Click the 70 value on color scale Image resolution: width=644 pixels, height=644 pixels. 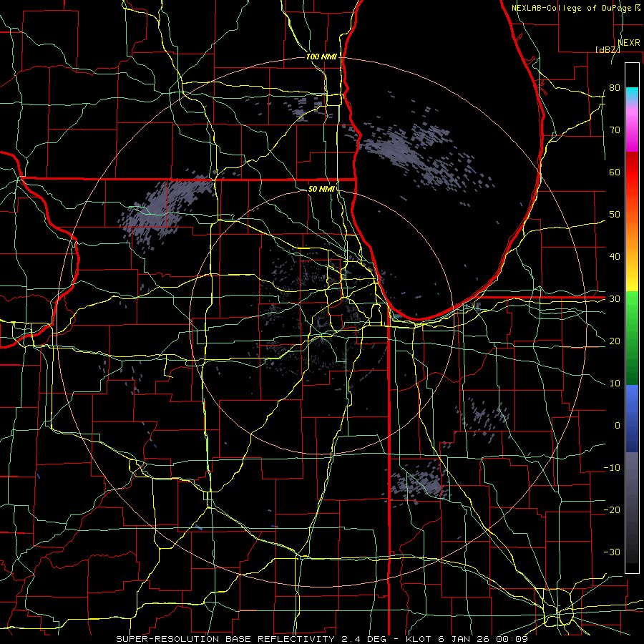click(615, 130)
